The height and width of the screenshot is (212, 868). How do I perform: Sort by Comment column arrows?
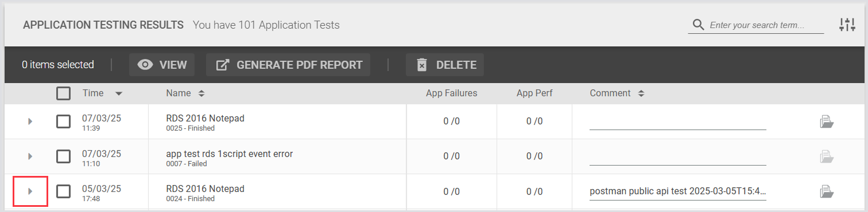pyautogui.click(x=641, y=93)
